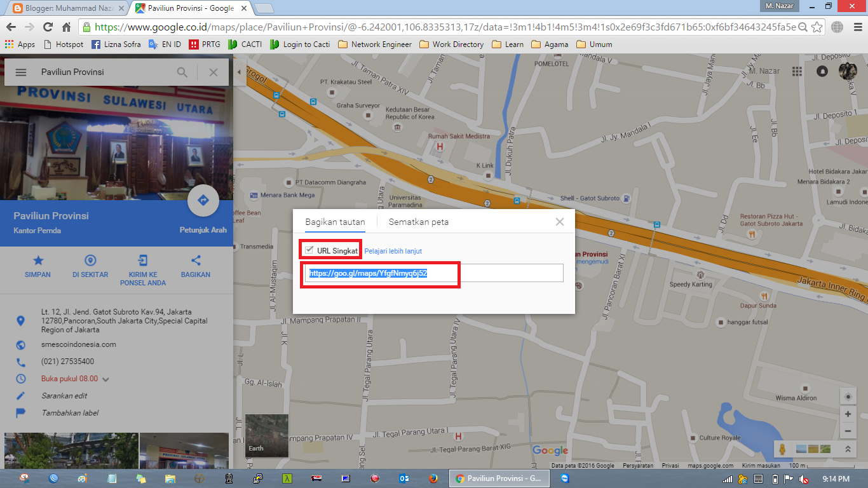868x488 pixels.
Task: Switch to the Sematkan peta tab
Action: tap(417, 222)
